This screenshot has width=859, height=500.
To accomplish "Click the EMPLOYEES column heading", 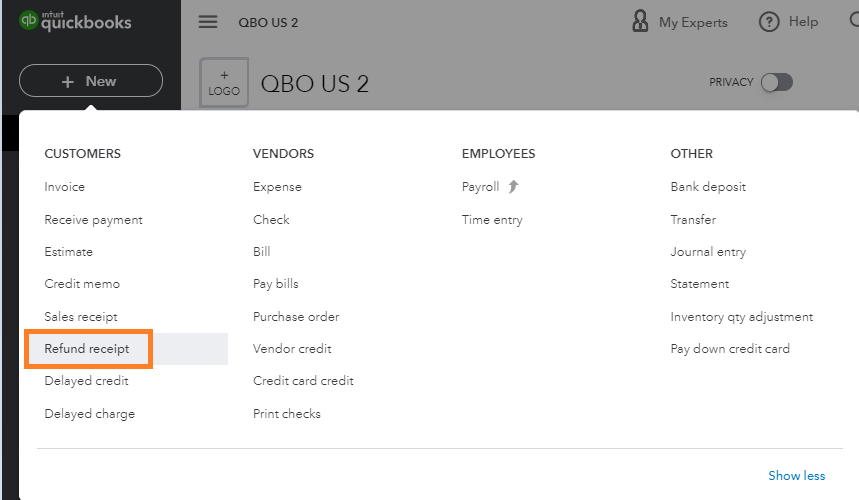I will tap(498, 154).
